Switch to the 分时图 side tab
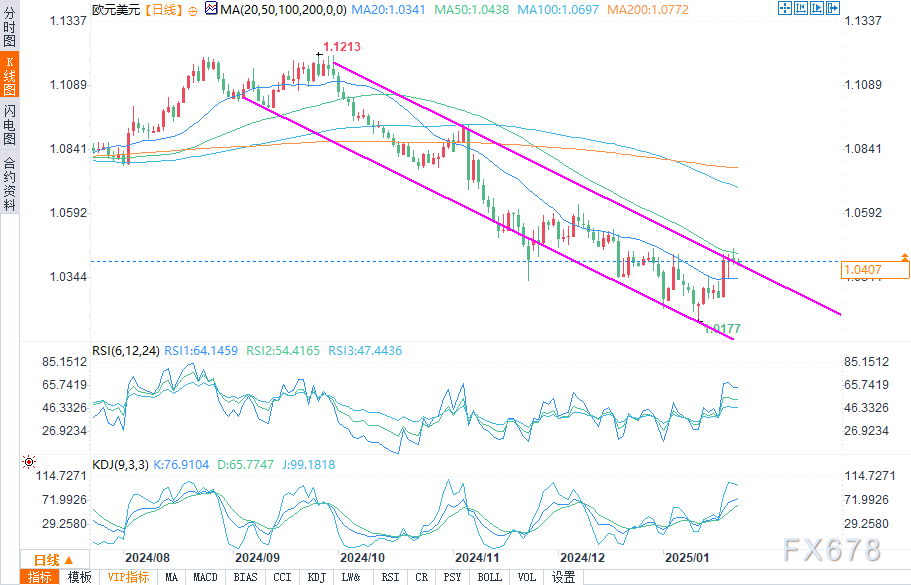 [10, 28]
